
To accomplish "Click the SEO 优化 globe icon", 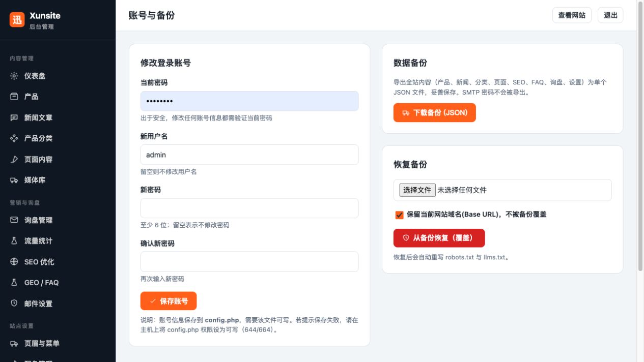I will [14, 262].
